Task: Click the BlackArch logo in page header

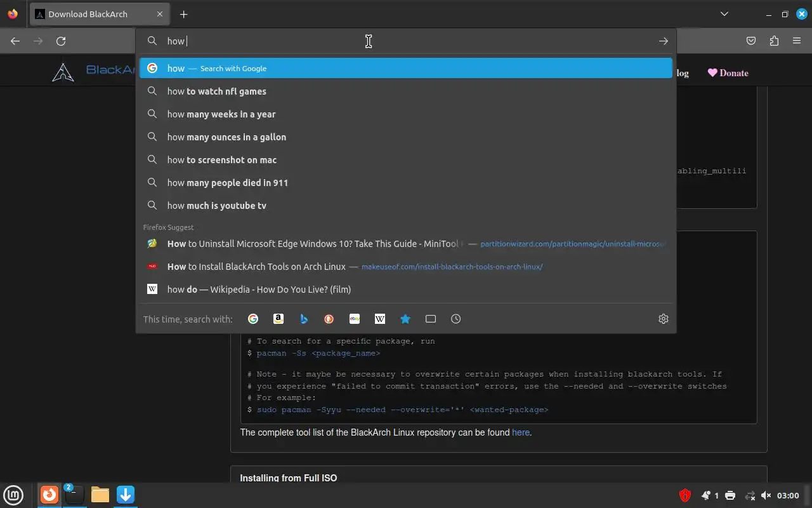Action: 63,72
